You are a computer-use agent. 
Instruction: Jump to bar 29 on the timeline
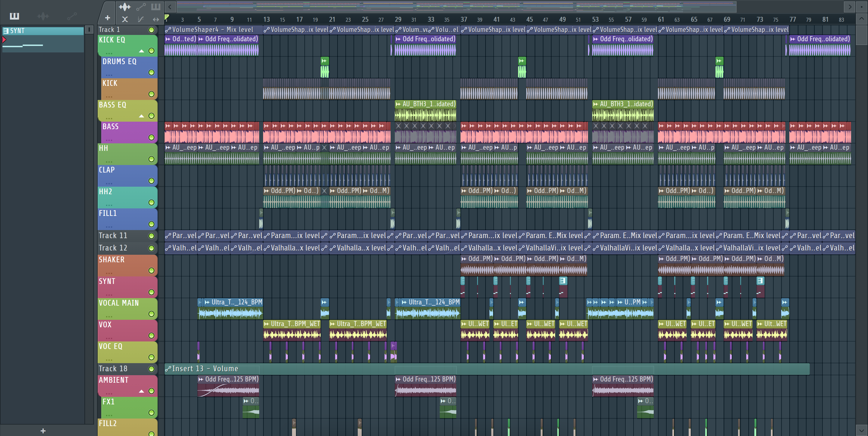click(x=398, y=19)
